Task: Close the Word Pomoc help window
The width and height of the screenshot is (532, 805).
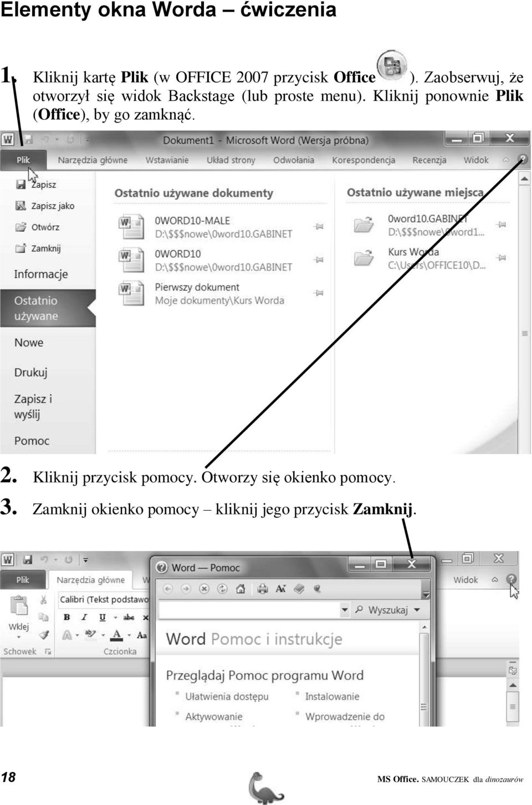Action: [x=412, y=564]
